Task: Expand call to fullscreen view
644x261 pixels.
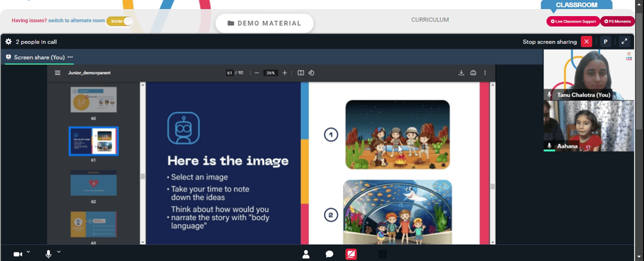Action: click(x=624, y=42)
